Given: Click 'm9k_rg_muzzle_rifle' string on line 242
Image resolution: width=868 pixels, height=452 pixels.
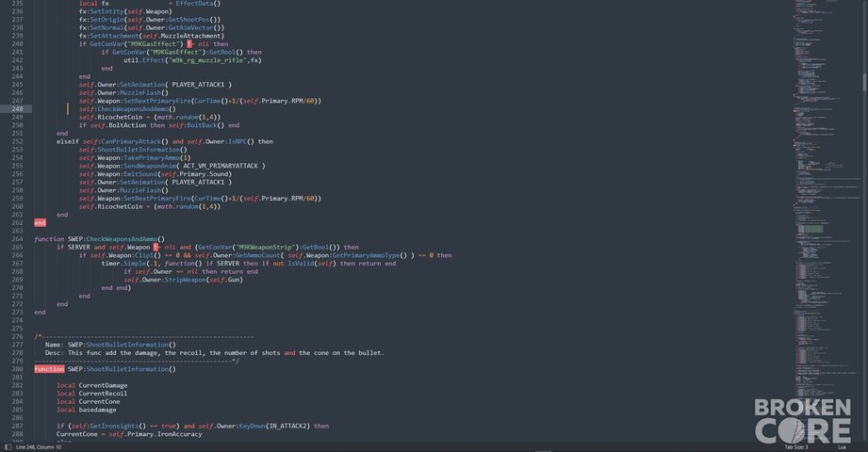Looking at the screenshot, I should [206, 60].
